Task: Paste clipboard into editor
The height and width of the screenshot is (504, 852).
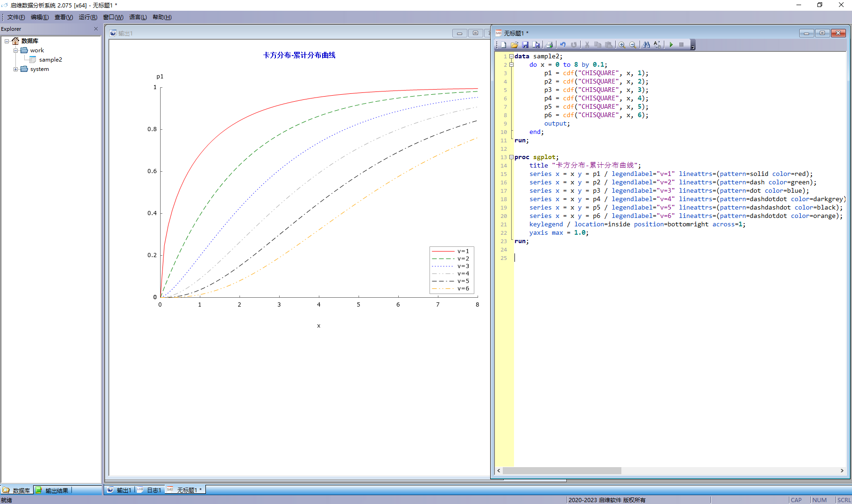Action: (x=608, y=45)
